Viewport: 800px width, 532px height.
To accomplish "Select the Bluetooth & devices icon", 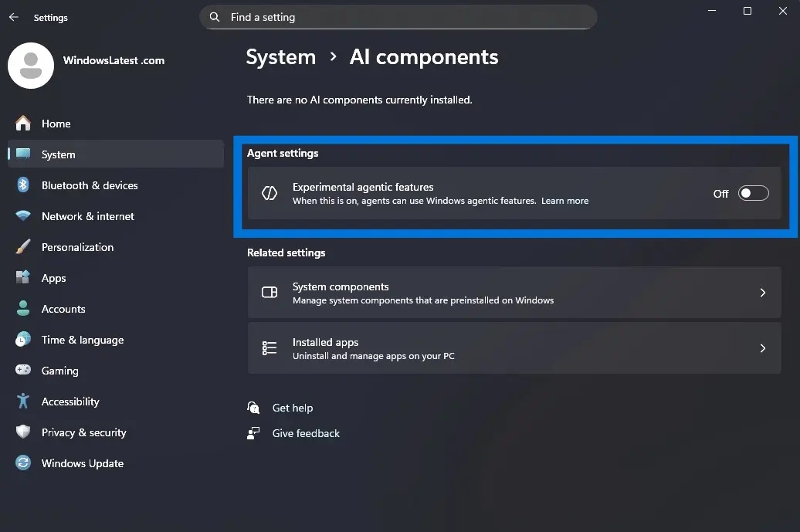I will click(23, 185).
